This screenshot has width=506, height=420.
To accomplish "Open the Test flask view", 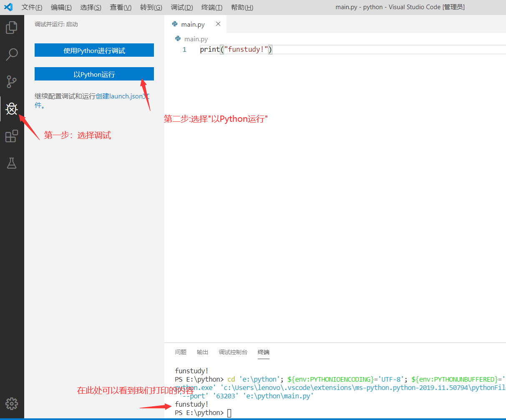I will click(x=12, y=163).
